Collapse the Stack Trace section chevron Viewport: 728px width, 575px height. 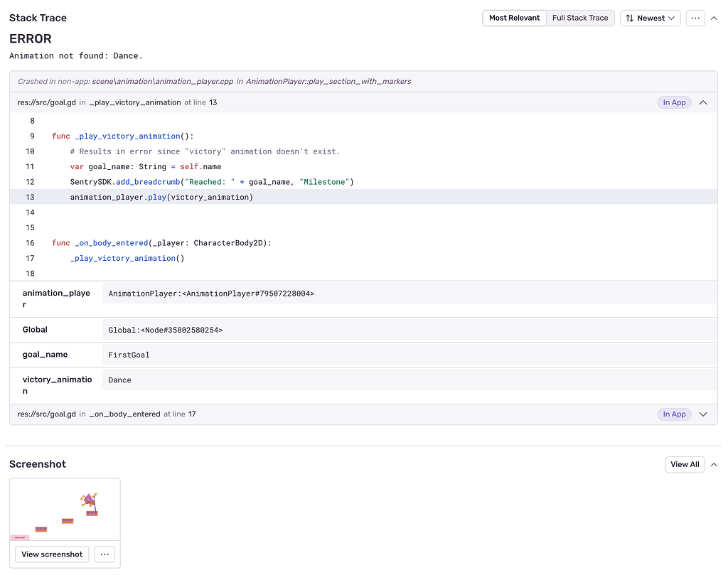click(x=714, y=18)
